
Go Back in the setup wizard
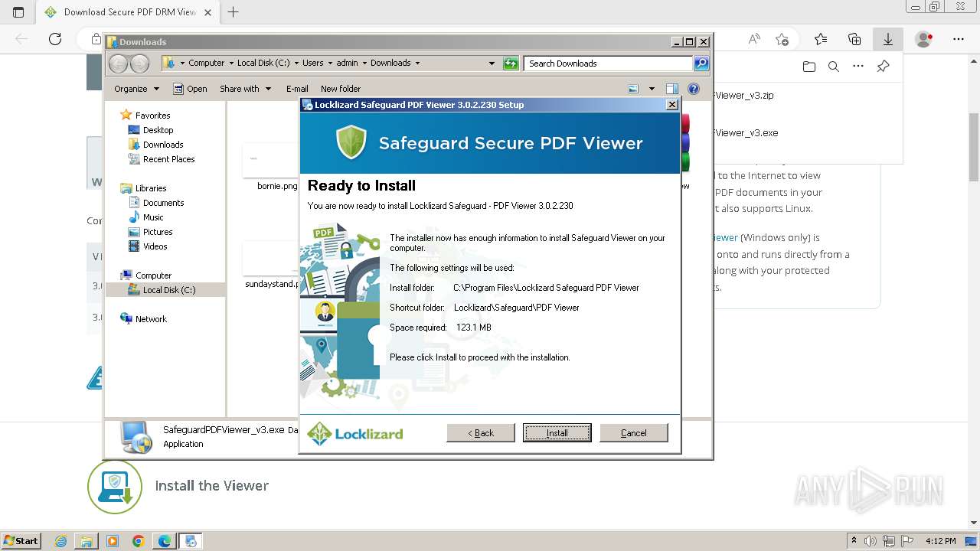[481, 433]
